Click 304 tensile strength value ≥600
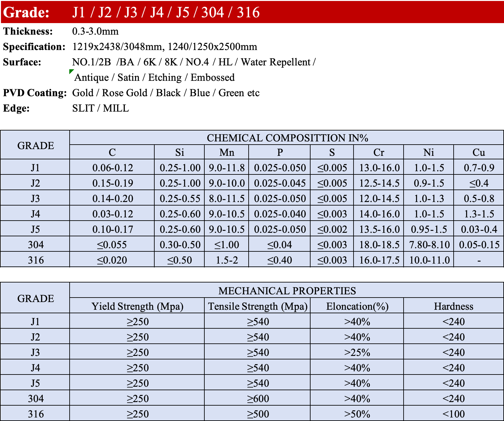This screenshot has height=421, width=504. [258, 399]
